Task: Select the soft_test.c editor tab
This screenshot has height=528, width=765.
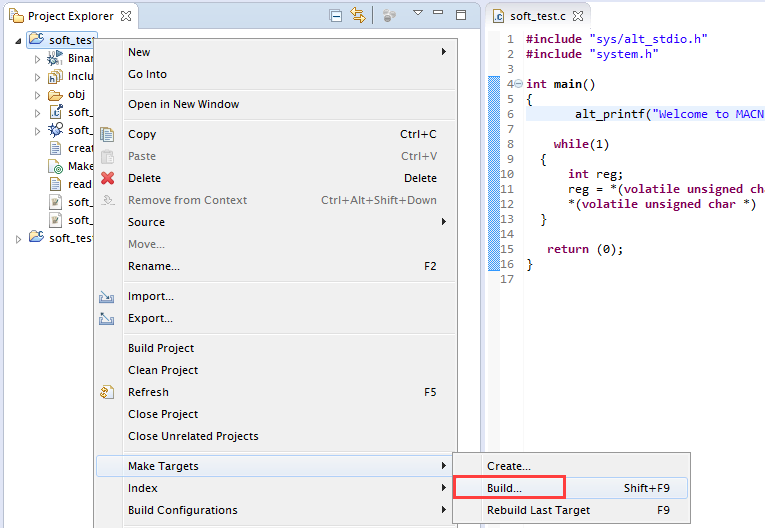Action: 538,16
